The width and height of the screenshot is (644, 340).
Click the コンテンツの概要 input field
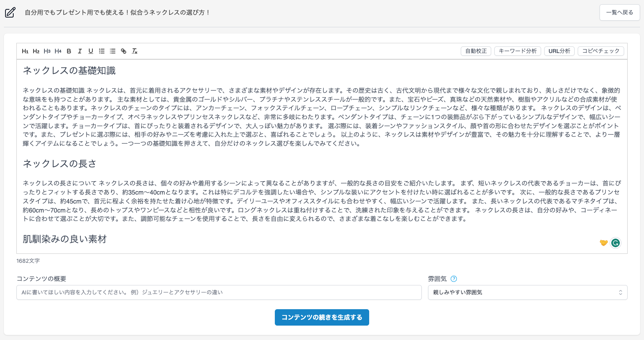click(x=219, y=292)
